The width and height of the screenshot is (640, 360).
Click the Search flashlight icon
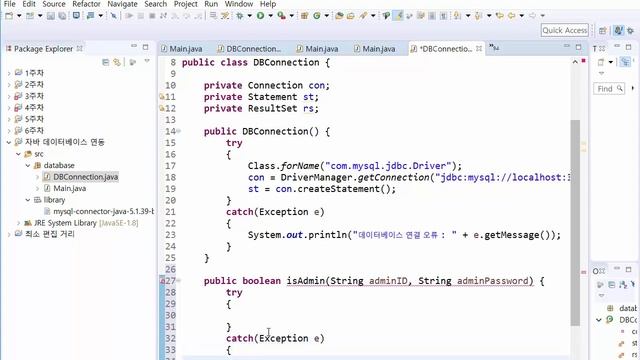[x=363, y=16]
